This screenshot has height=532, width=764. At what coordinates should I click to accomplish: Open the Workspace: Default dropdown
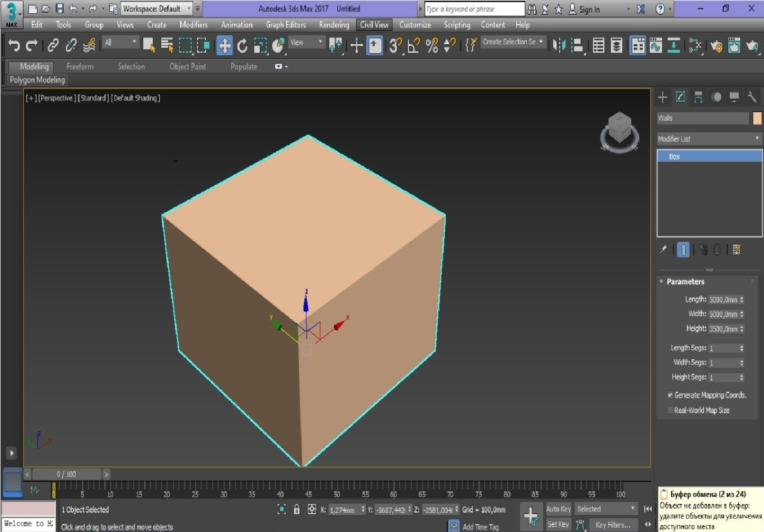tap(156, 8)
